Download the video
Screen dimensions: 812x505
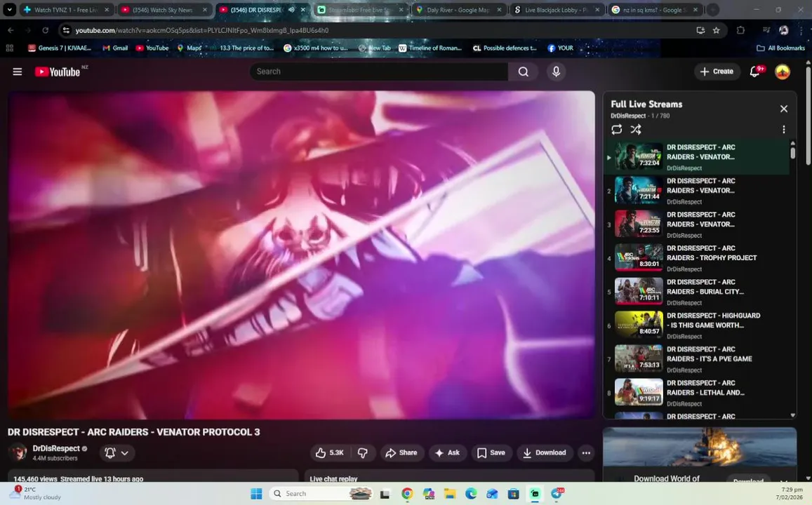545,452
